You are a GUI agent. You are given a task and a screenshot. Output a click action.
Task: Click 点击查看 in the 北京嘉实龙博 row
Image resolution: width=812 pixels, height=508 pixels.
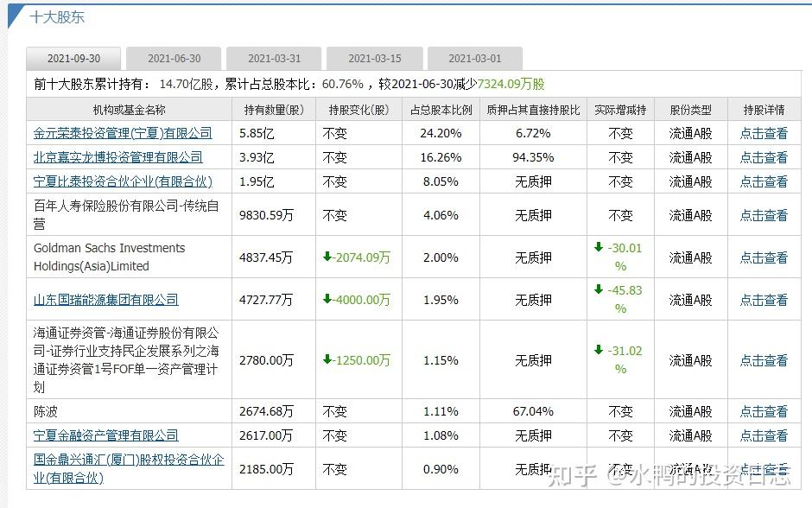pos(764,157)
